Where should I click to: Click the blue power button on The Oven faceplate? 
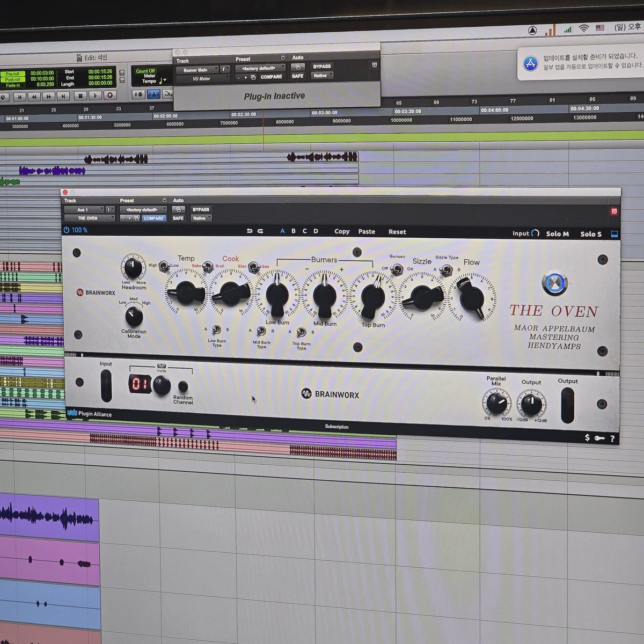554,283
